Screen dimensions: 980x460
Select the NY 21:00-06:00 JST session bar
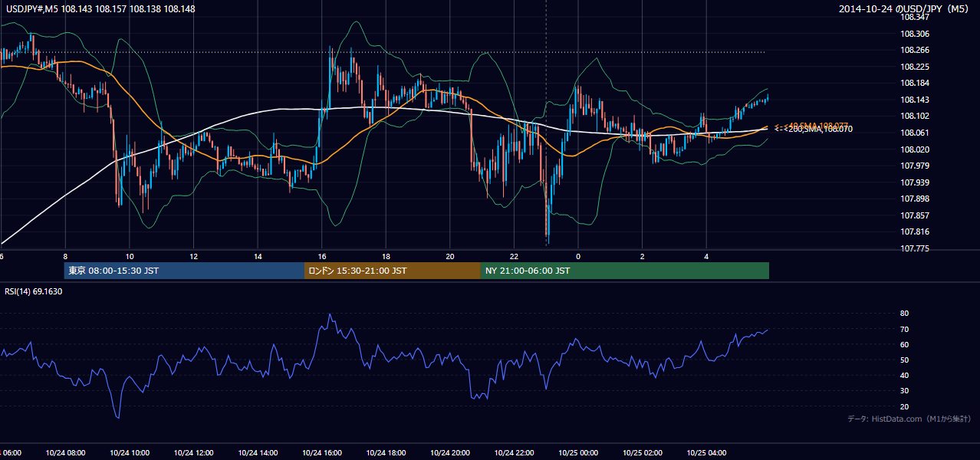pyautogui.click(x=625, y=271)
